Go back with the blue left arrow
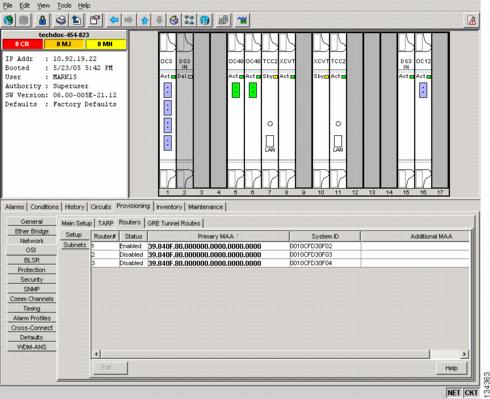 click(x=114, y=20)
